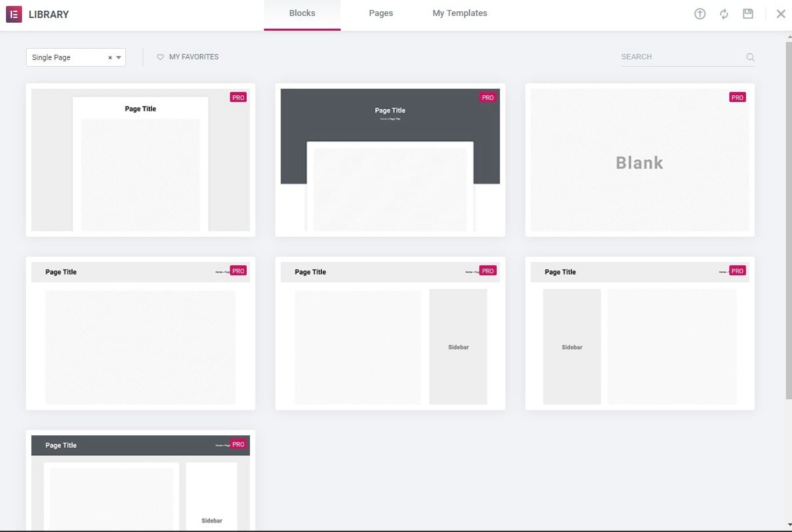
Task: Switch to the Pages tab
Action: (381, 13)
